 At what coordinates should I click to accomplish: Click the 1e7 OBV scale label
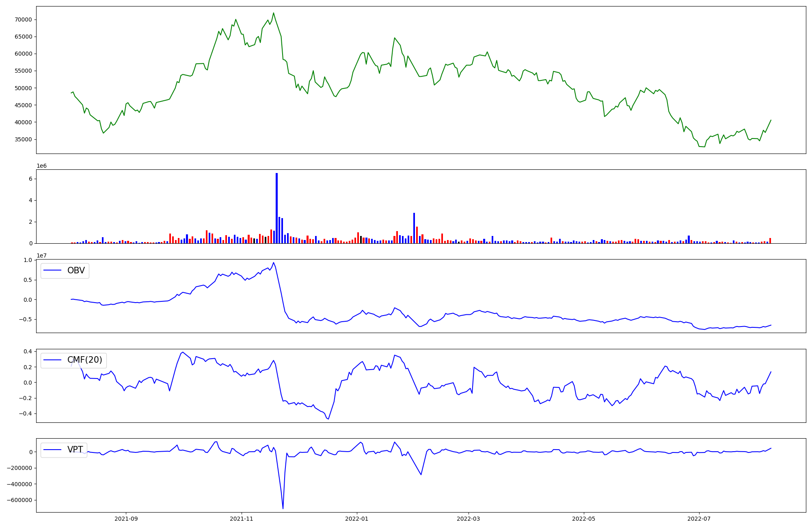[41, 255]
